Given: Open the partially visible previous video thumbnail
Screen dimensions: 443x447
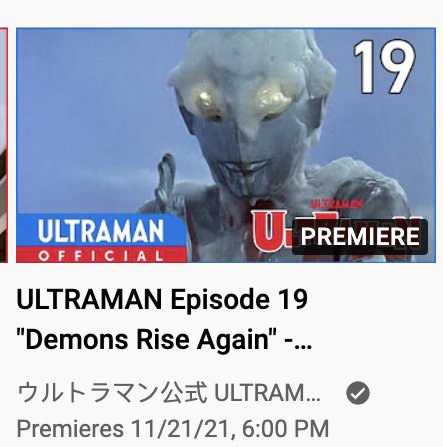Looking at the screenshot, I should click(3, 145).
